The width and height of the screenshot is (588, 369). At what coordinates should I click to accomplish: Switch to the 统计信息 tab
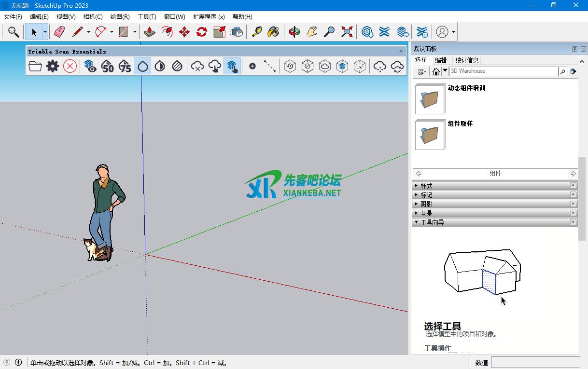(x=467, y=60)
